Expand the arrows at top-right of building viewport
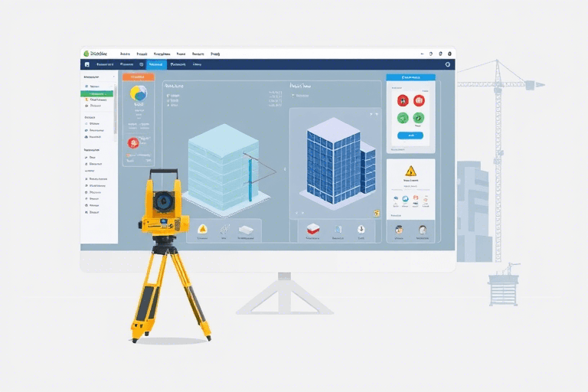This screenshot has height=392, width=588. click(x=374, y=114)
